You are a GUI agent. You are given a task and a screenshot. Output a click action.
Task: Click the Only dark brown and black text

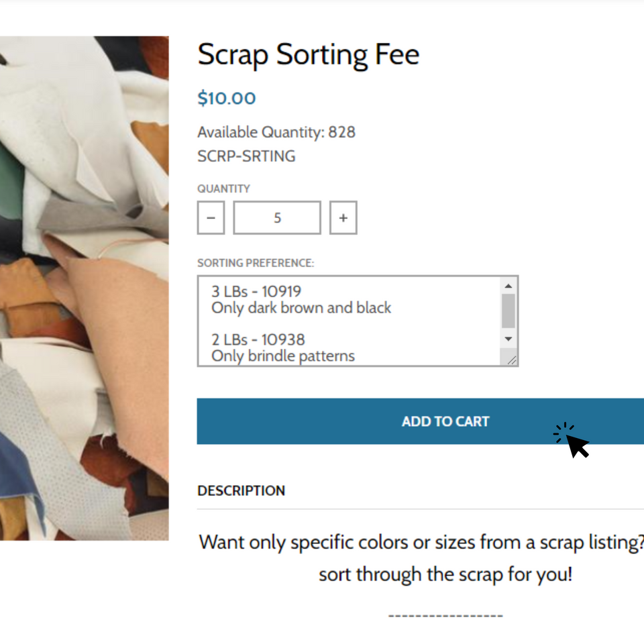click(x=301, y=308)
